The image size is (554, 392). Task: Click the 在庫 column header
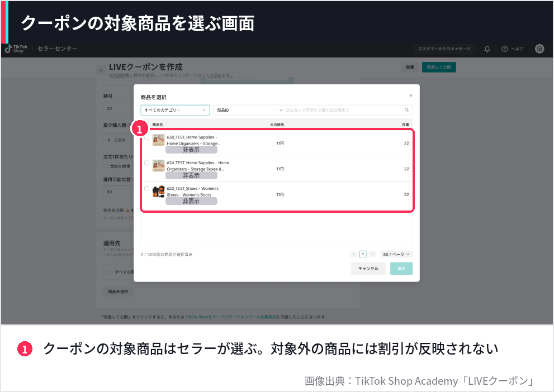pos(405,125)
